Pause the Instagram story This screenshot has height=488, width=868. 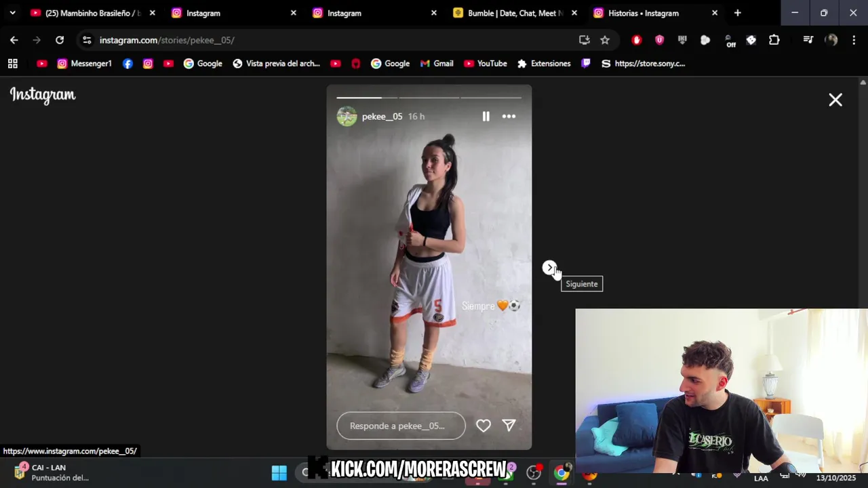486,117
